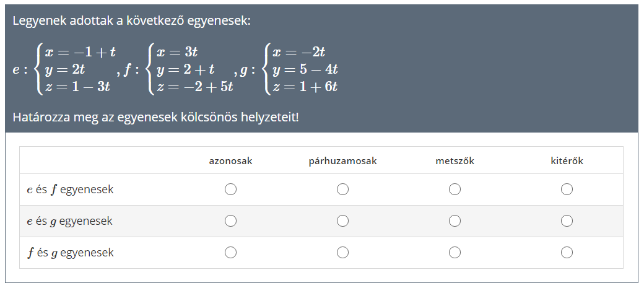
Task: Select 'azonosak' for e és g egyenesek
Action: click(x=230, y=220)
